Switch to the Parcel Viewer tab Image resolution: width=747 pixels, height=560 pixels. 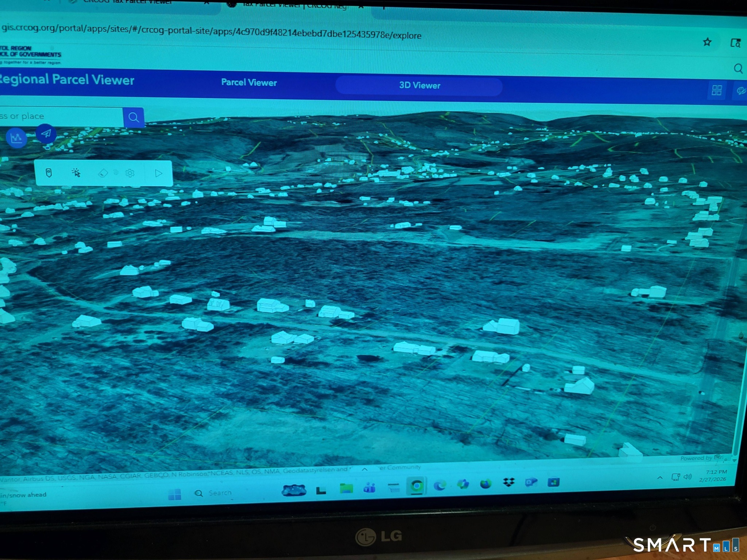[249, 82]
